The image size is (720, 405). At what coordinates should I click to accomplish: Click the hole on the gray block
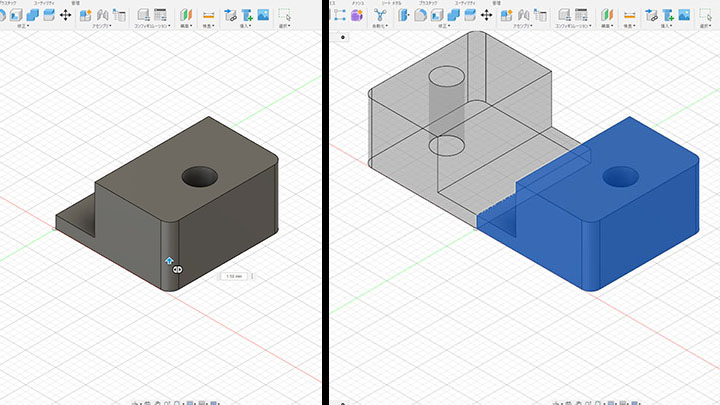[x=200, y=177]
